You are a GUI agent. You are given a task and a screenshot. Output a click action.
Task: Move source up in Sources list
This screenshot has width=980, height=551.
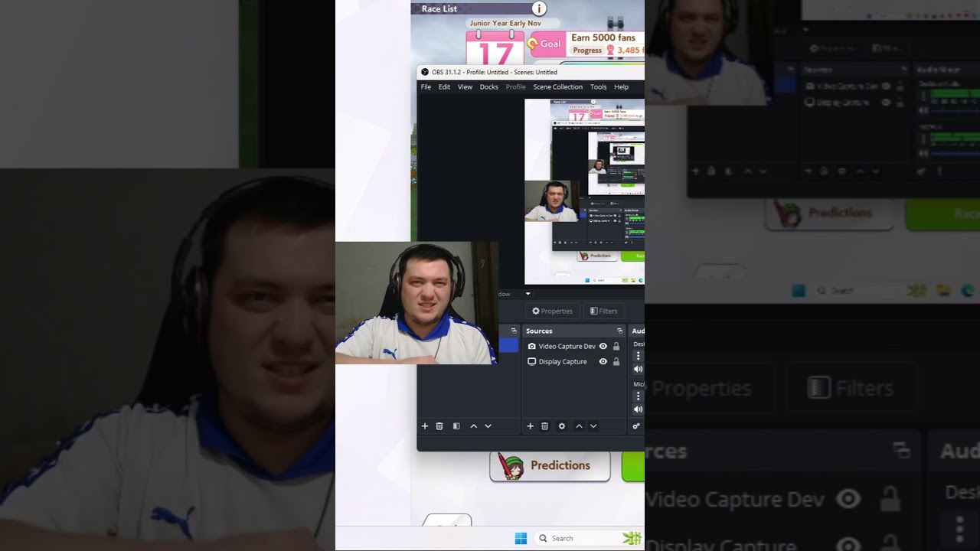(x=579, y=425)
